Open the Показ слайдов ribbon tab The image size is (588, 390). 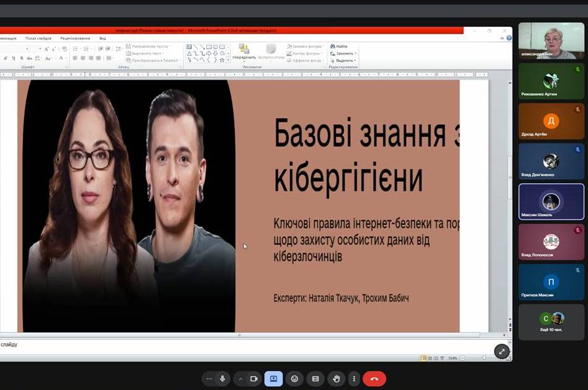[x=39, y=39]
